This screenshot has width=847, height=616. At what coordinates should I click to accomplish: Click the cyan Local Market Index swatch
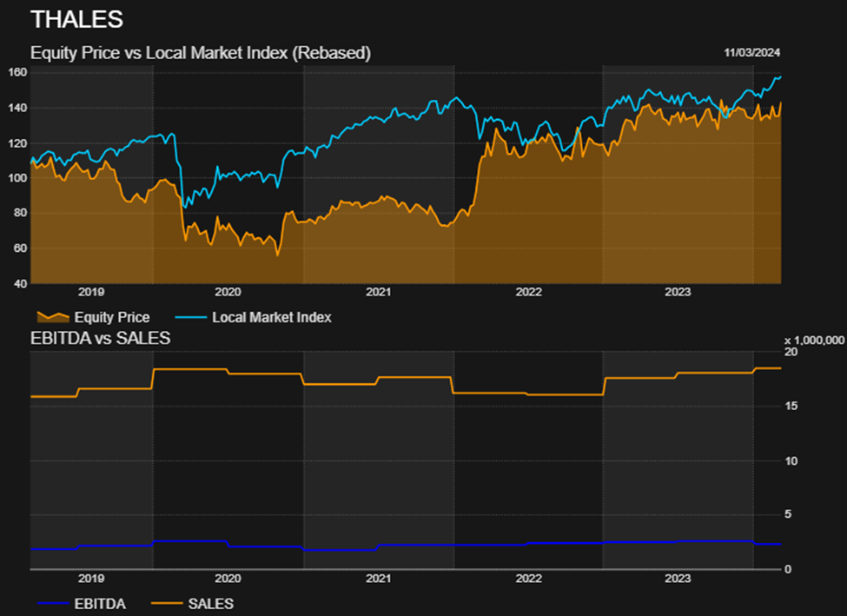pos(190,317)
